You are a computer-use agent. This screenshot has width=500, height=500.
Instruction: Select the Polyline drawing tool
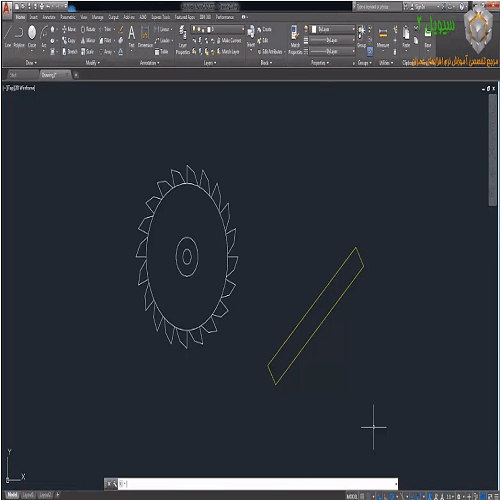(19, 37)
